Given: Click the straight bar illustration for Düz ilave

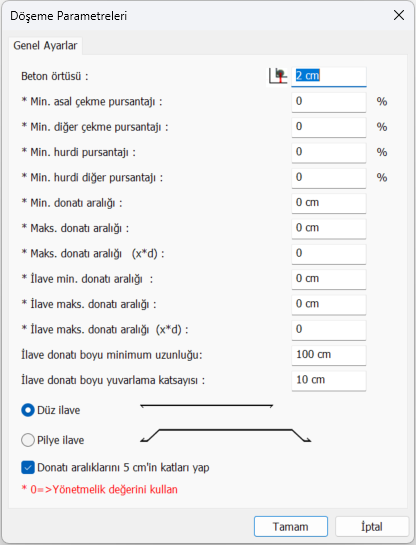Looking at the screenshot, I should point(206,406).
